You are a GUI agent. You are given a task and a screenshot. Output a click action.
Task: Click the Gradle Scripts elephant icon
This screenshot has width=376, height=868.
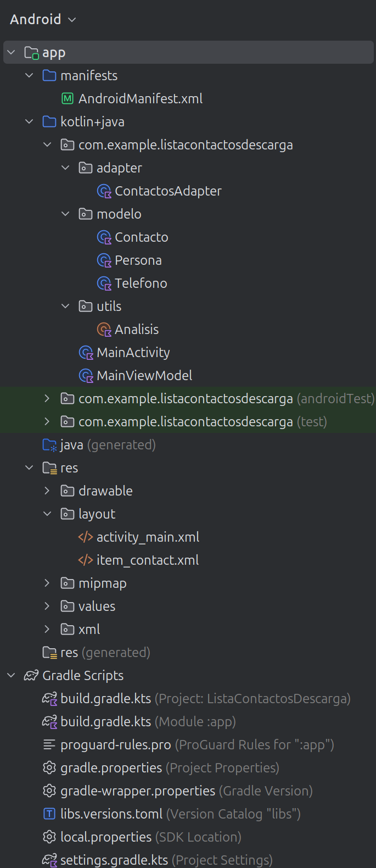31,676
